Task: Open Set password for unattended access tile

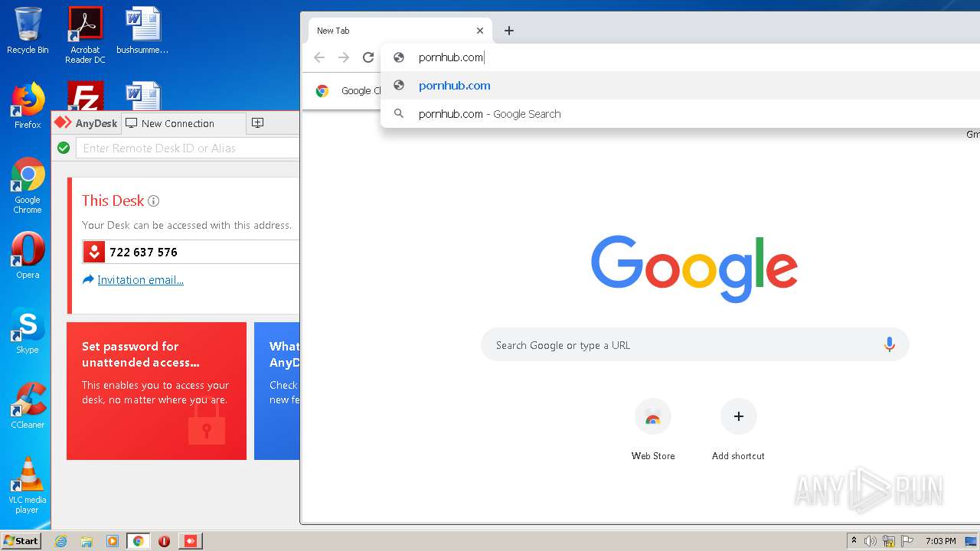Action: [x=156, y=391]
